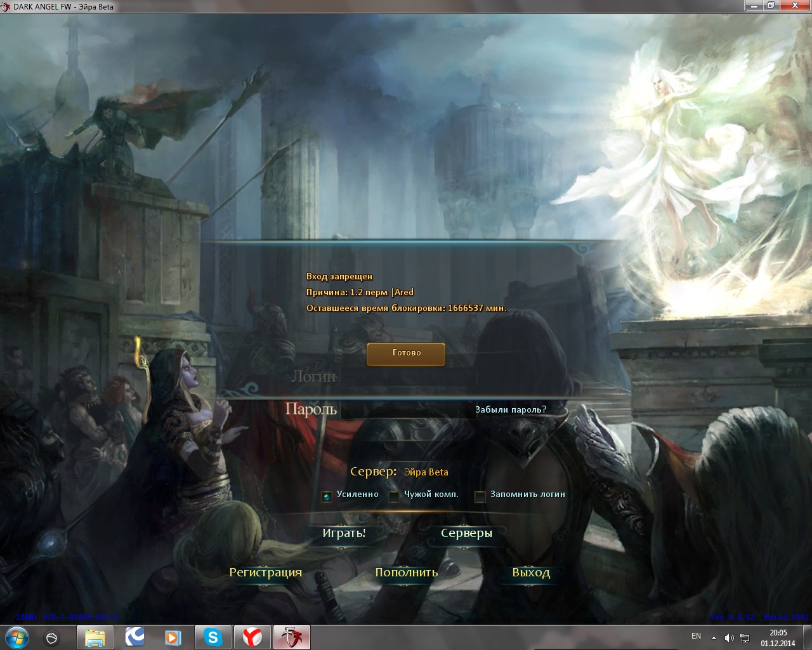The width and height of the screenshot is (812, 650).
Task: Open the media player taskbar icon
Action: click(x=173, y=637)
